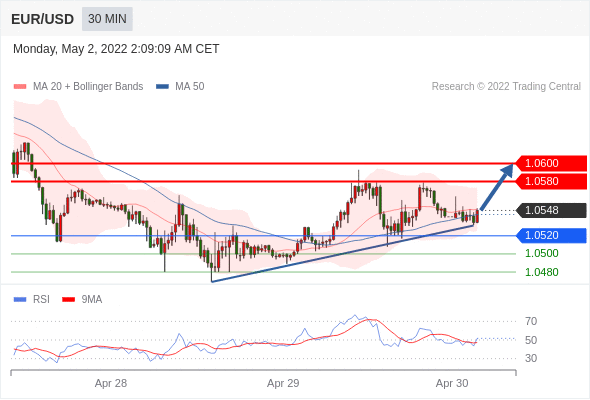The height and width of the screenshot is (400, 590).
Task: Select the 1.0600 resistance price tag
Action: [x=550, y=163]
